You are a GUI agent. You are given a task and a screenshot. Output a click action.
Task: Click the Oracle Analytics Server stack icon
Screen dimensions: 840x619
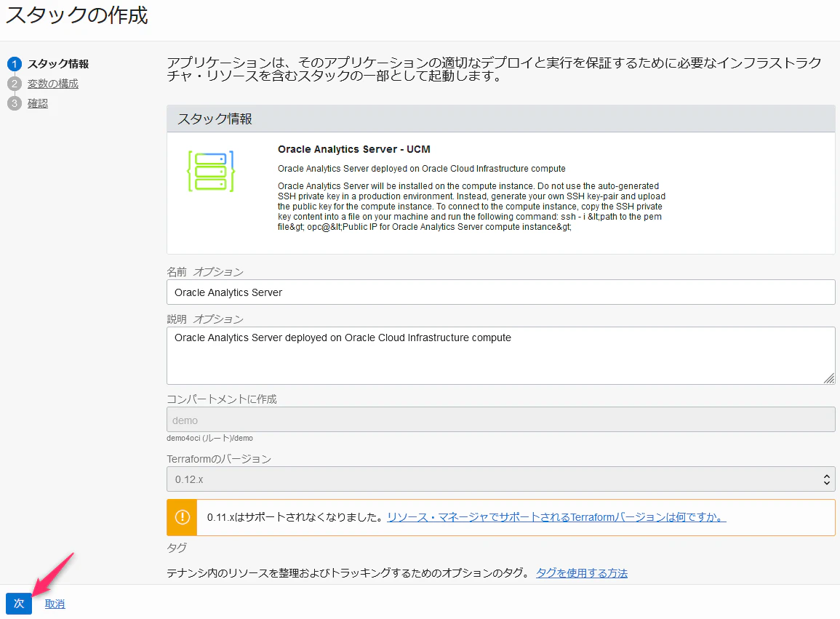click(211, 171)
